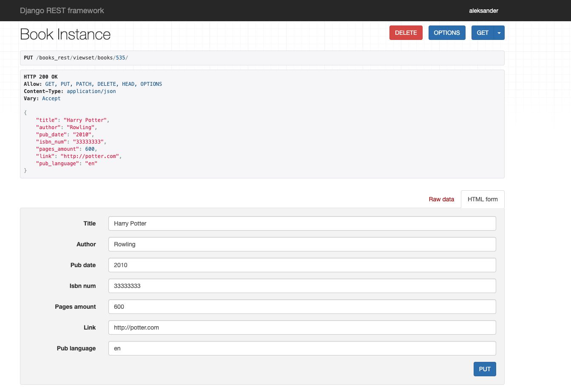This screenshot has width=571, height=392.
Task: Focus the Title input field
Action: coord(302,223)
